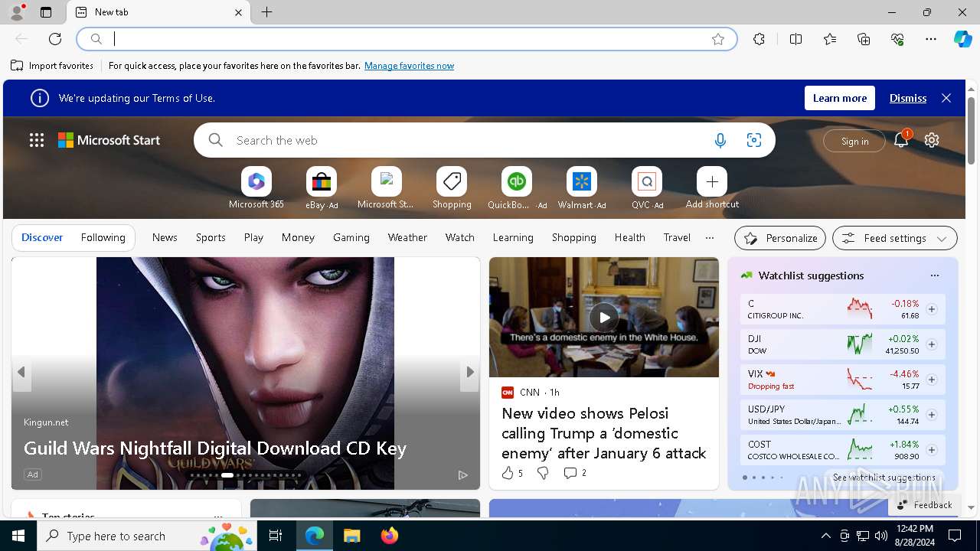Open File Explorer from taskbar
The width and height of the screenshot is (980, 551).
point(351,536)
